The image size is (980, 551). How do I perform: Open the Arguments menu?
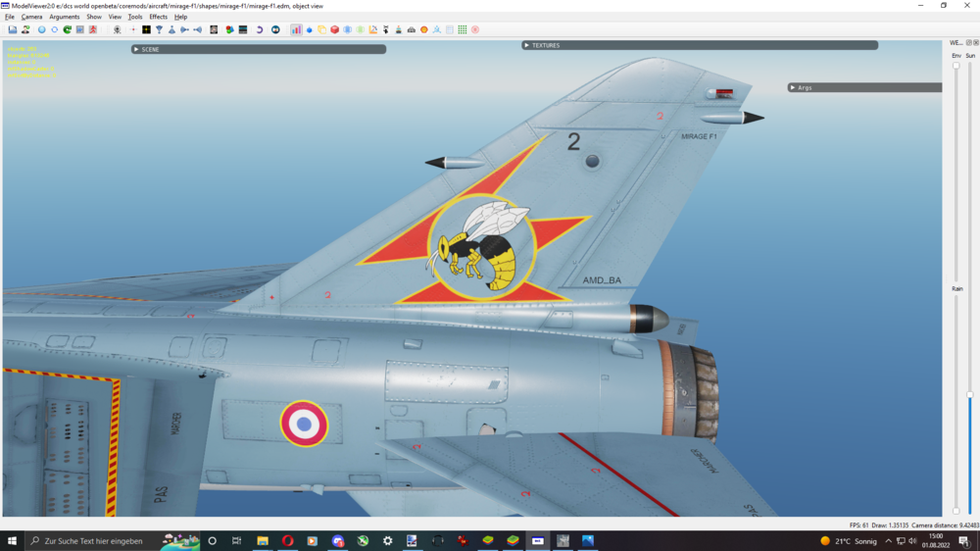tap(65, 17)
